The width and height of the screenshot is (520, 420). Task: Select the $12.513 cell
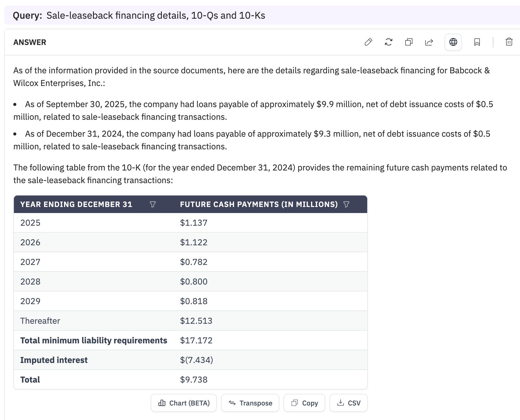point(196,321)
